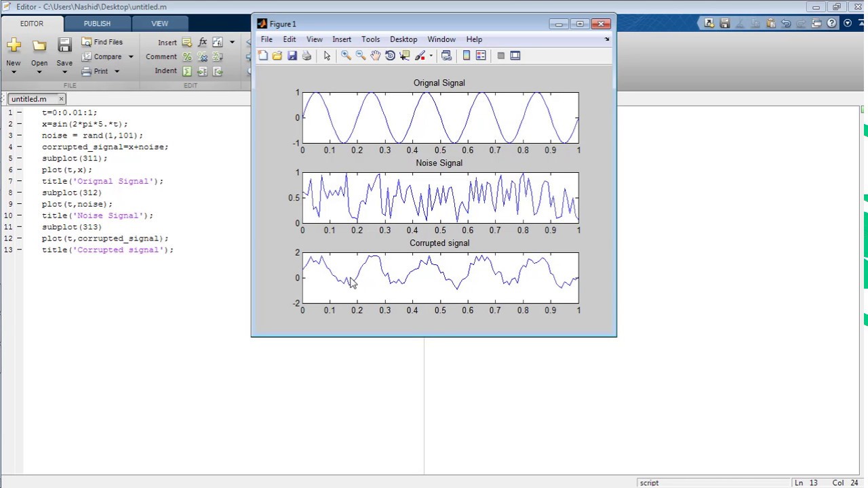Expand the Save dropdown arrow
The width and height of the screenshot is (868, 488).
64,72
